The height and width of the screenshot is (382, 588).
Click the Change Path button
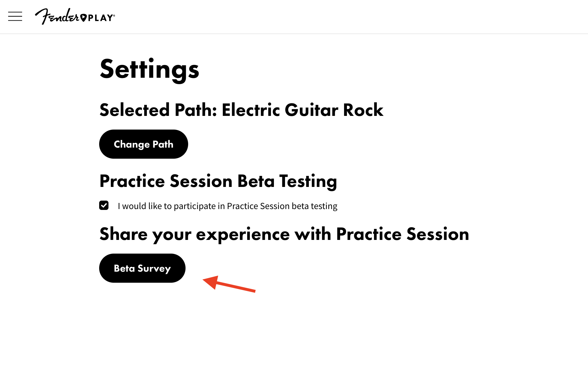(x=144, y=144)
